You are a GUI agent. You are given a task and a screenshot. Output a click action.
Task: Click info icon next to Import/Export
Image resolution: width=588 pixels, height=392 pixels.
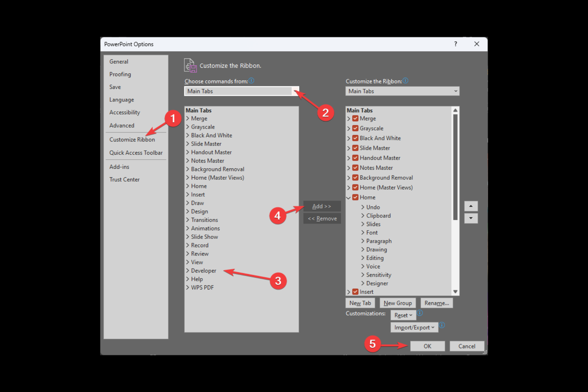pyautogui.click(x=442, y=325)
